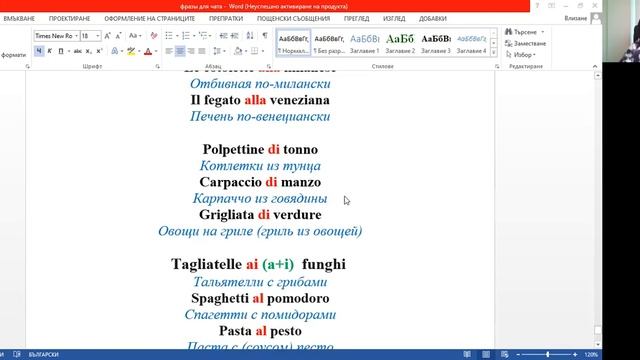
Task: Open the Change Case (Aa) menu
Action: coord(135,36)
